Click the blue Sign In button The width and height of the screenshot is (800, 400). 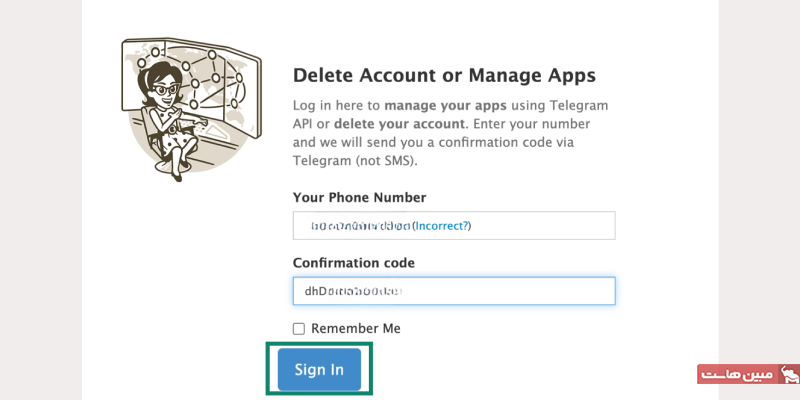[x=319, y=369]
